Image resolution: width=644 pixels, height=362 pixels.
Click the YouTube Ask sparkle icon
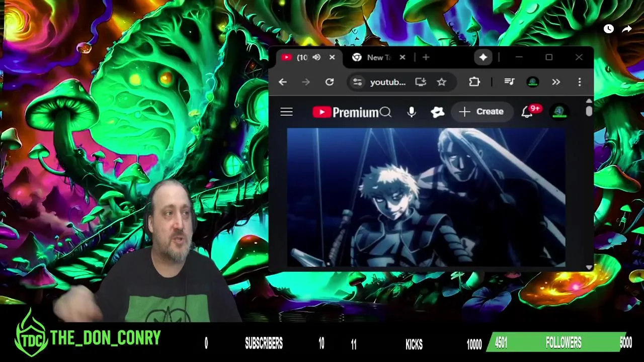point(438,112)
